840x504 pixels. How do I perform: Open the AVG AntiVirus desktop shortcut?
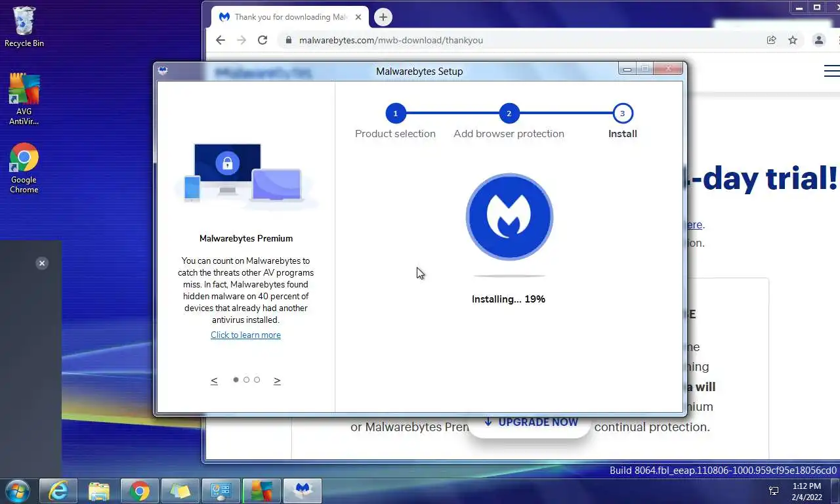[x=24, y=99]
